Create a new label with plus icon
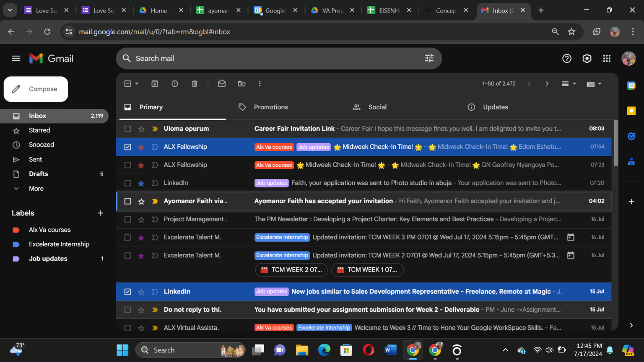 100,213
